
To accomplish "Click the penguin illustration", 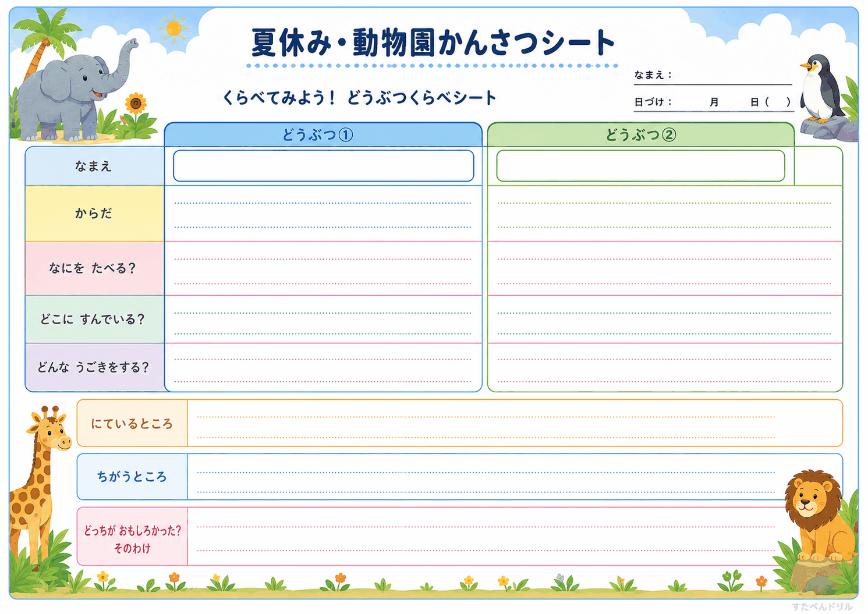I will click(820, 88).
